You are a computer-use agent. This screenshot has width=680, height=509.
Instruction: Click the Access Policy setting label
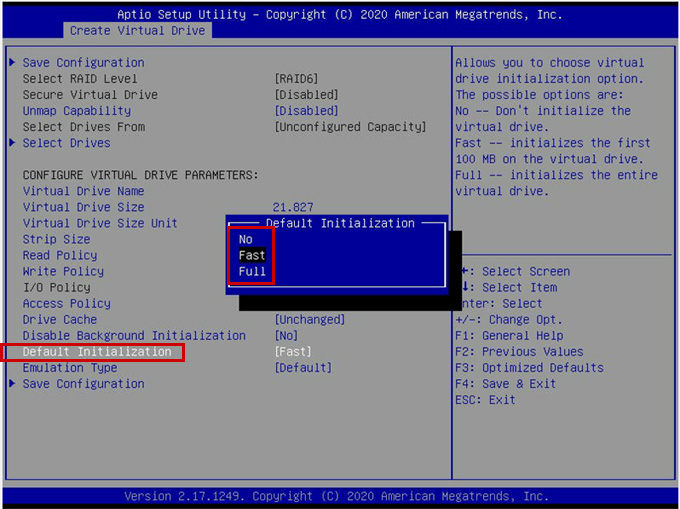point(67,304)
